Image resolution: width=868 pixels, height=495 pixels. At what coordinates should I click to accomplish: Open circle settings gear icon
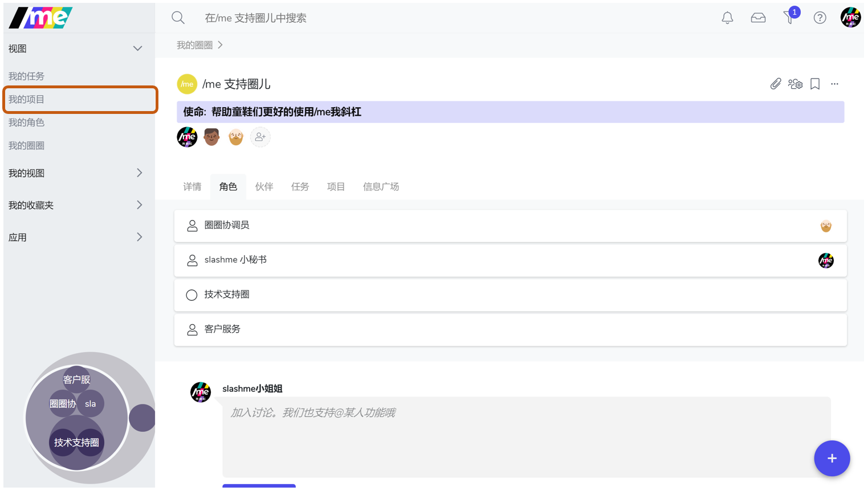point(795,84)
